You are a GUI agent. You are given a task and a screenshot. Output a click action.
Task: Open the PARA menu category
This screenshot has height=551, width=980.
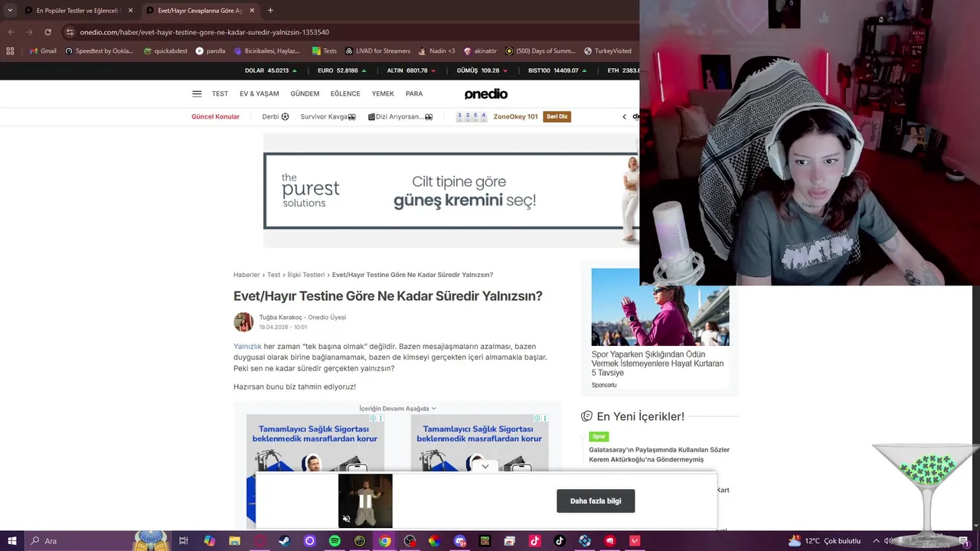pos(414,94)
